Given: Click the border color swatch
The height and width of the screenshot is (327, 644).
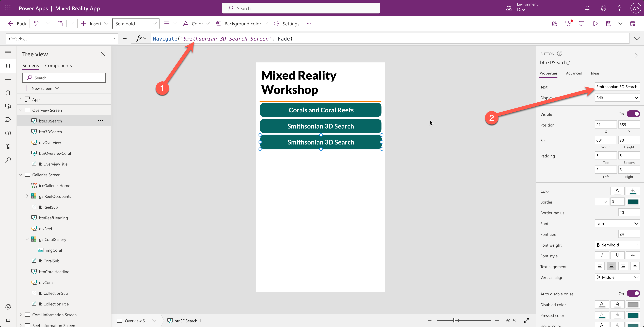Looking at the screenshot, I should click(633, 202).
